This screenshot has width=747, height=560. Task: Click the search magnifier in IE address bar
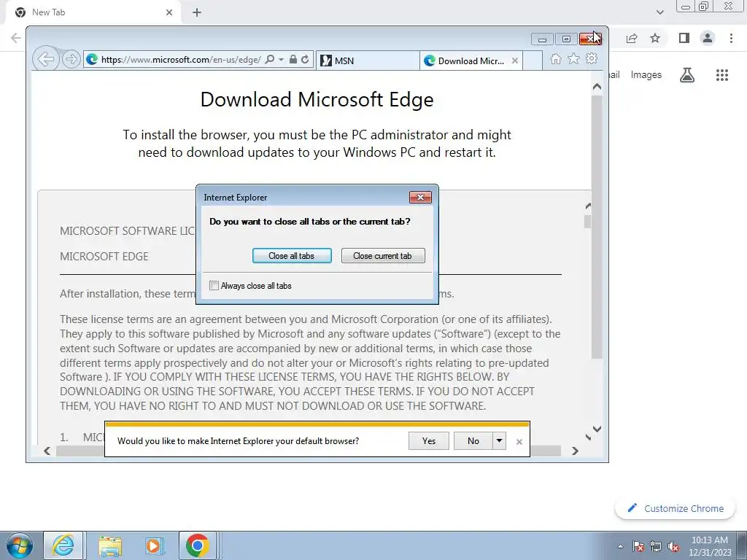(x=270, y=60)
